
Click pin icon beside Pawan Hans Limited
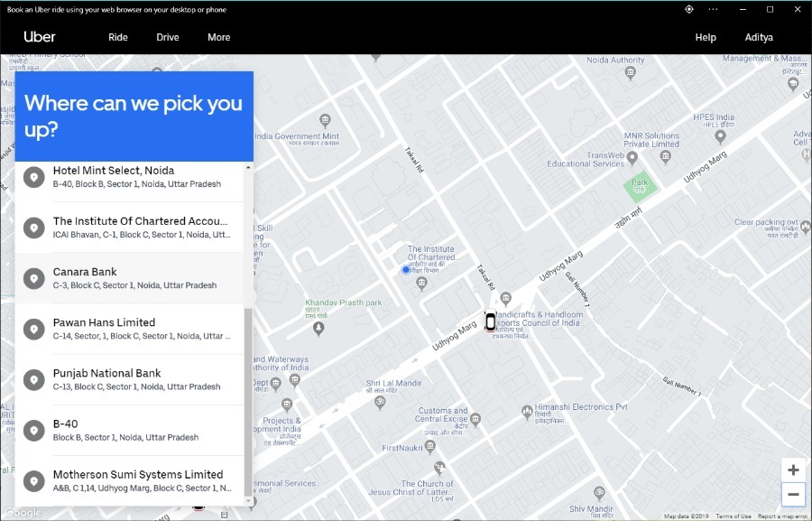pos(34,330)
